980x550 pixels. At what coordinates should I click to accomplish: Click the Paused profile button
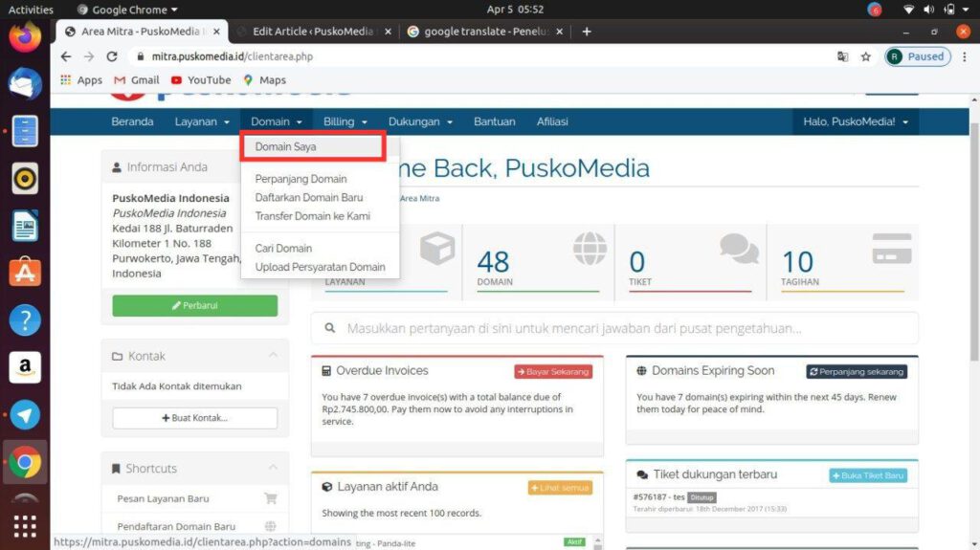pyautogui.click(x=918, y=56)
